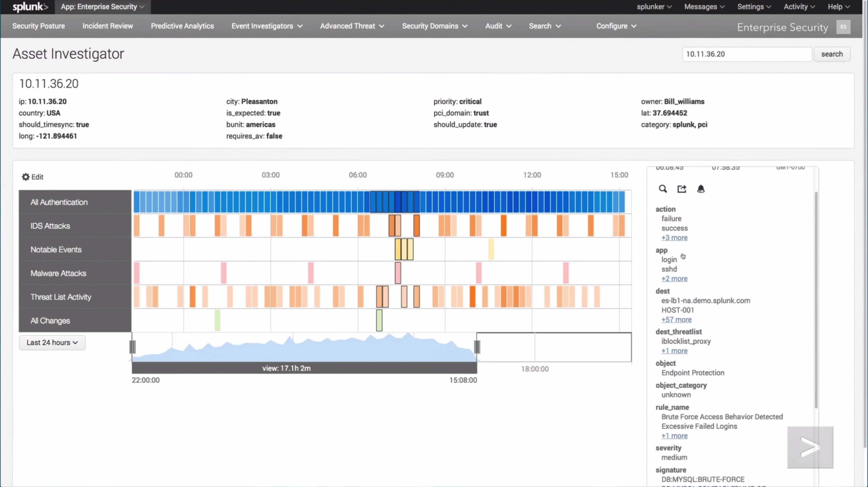Go to Incident Review

[107, 26]
